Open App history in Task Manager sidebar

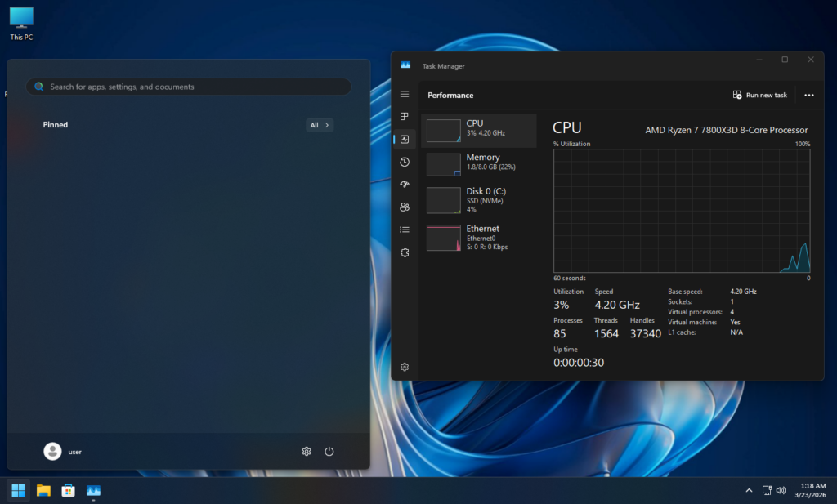[x=405, y=163]
